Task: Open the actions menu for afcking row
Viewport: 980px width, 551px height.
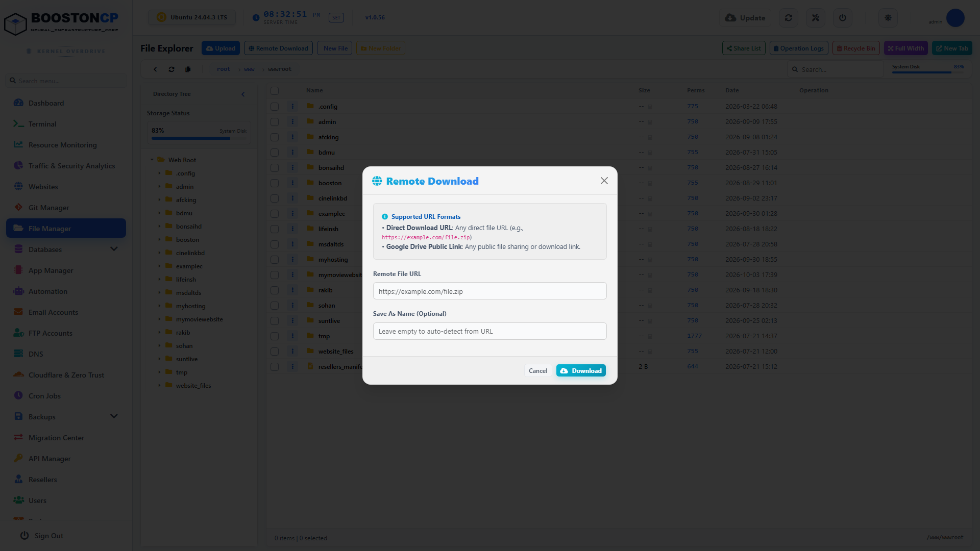Action: pyautogui.click(x=292, y=137)
